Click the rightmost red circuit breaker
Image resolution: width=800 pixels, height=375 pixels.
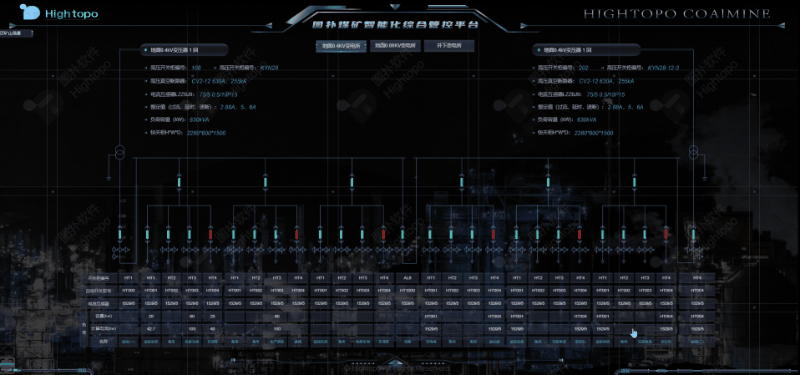click(666, 234)
